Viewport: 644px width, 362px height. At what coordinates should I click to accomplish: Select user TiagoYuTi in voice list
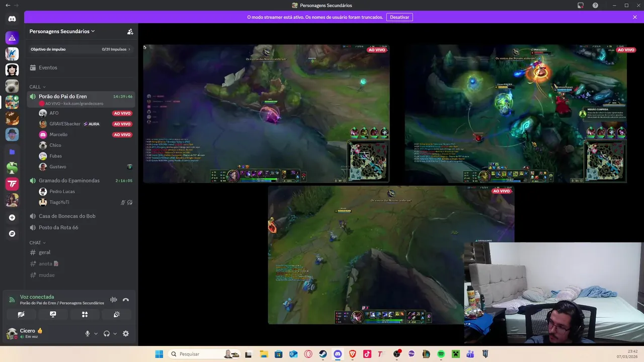(x=86, y=202)
